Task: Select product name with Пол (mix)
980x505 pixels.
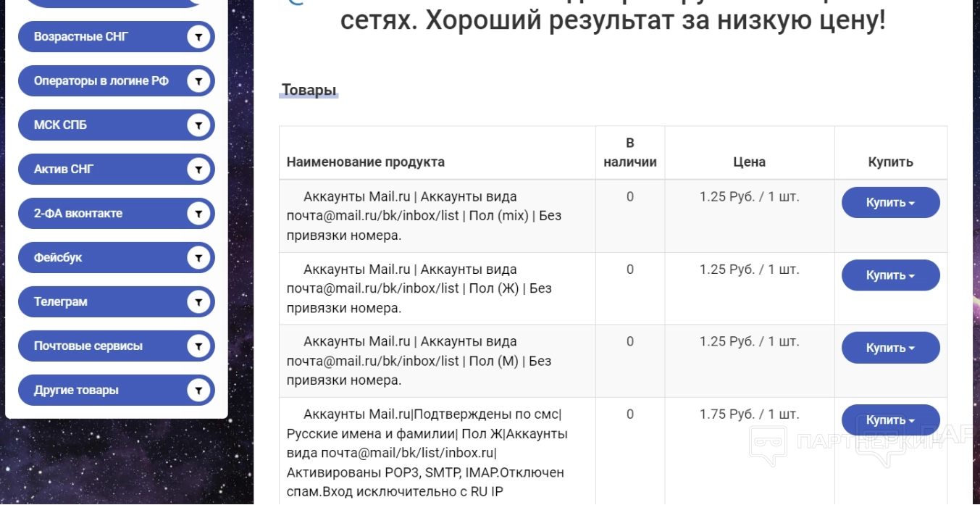Action: (x=424, y=216)
